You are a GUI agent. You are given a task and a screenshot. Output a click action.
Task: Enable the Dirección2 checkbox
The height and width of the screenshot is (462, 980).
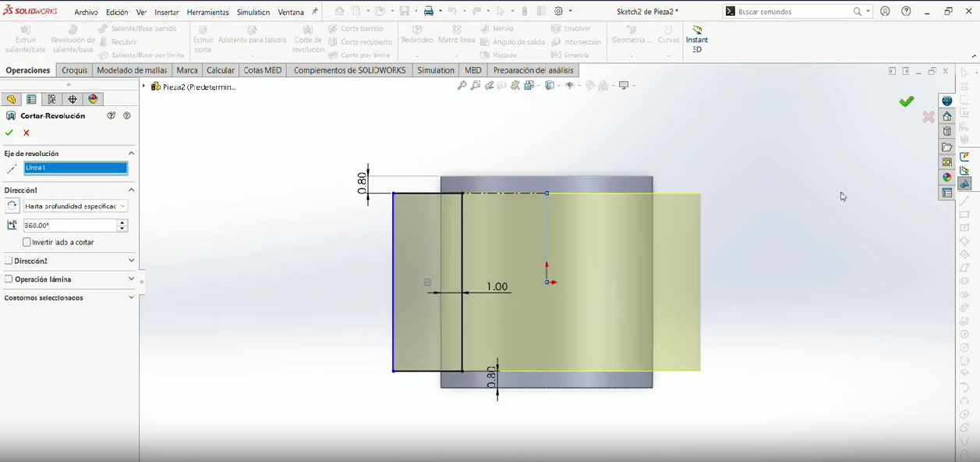tap(9, 261)
